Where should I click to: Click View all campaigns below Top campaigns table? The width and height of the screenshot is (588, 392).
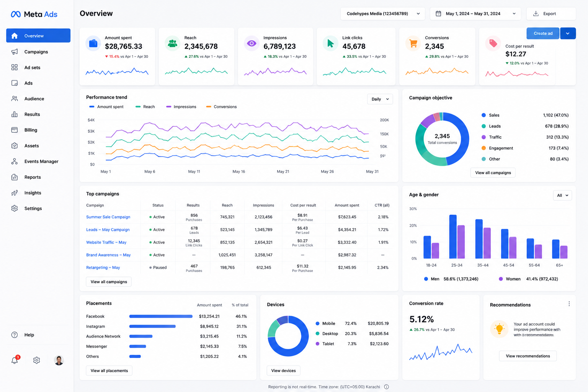(x=109, y=282)
